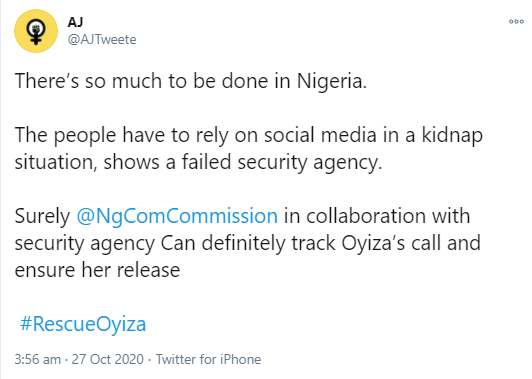The width and height of the screenshot is (532, 379).
Task: Open the #RescueOyiza hashtag
Action: (x=83, y=324)
